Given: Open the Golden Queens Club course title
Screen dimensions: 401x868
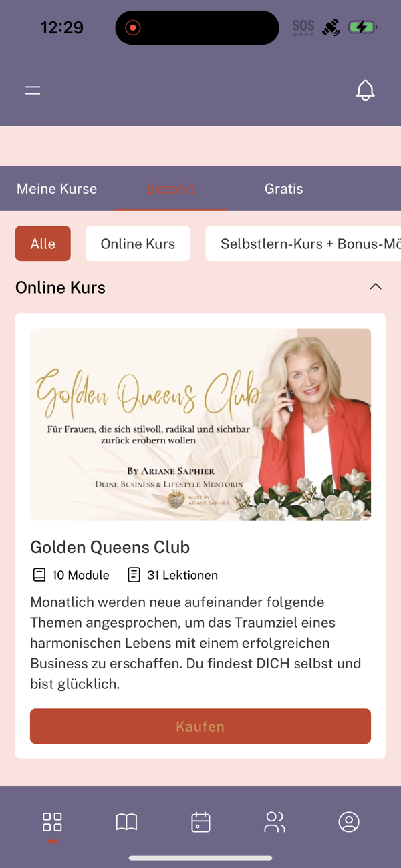Looking at the screenshot, I should [110, 547].
